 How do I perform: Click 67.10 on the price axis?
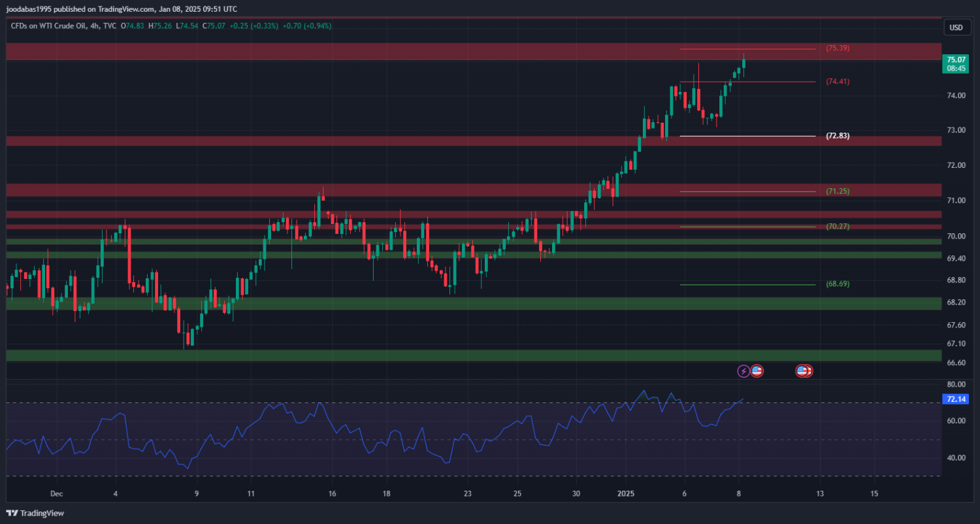coord(956,344)
